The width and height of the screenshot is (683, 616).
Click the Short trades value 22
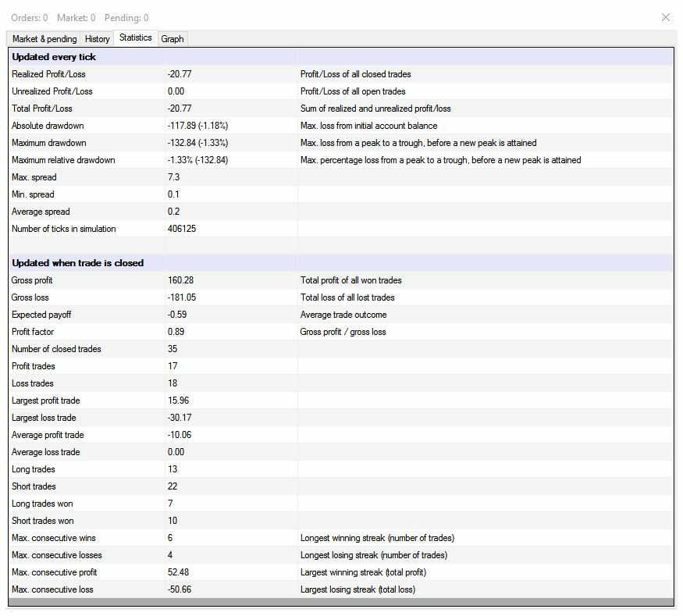[173, 486]
